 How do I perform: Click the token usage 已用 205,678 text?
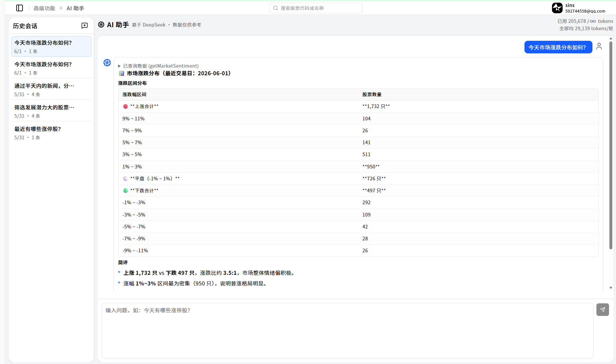pos(572,21)
